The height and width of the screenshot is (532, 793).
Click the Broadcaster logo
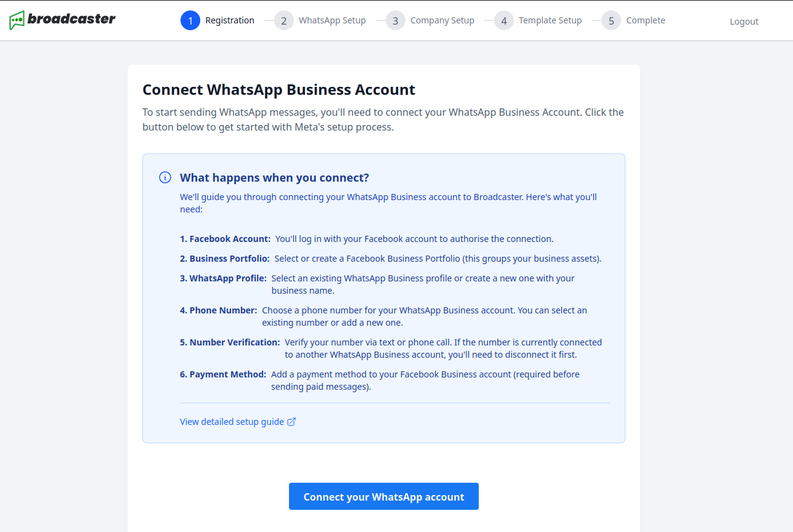pyautogui.click(x=62, y=20)
